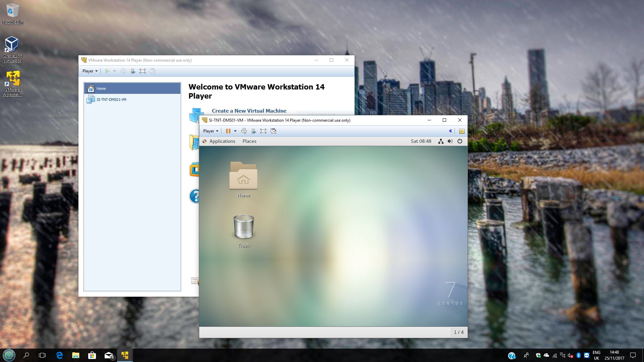
Task: Click Unity icon in background VMware window
Action: coord(153,71)
